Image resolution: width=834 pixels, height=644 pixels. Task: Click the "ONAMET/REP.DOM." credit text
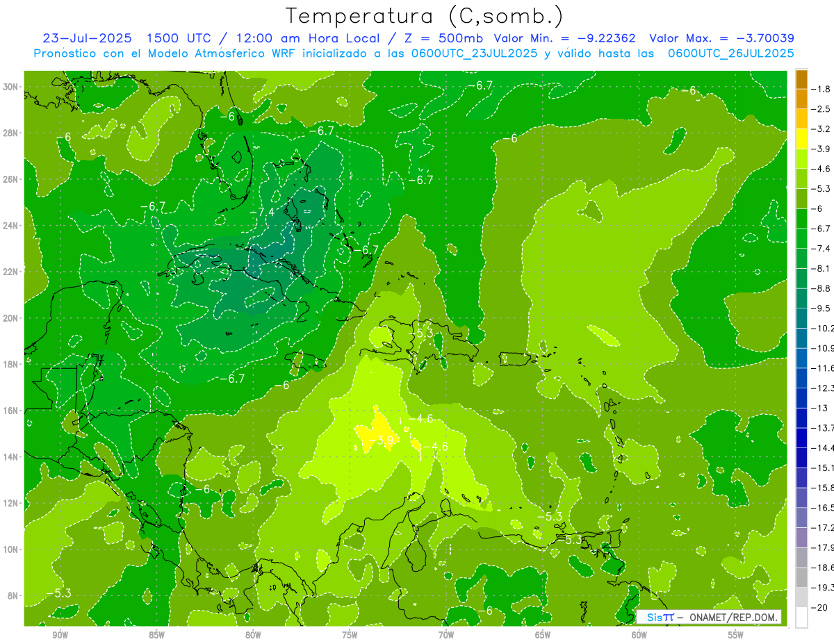pos(734,617)
